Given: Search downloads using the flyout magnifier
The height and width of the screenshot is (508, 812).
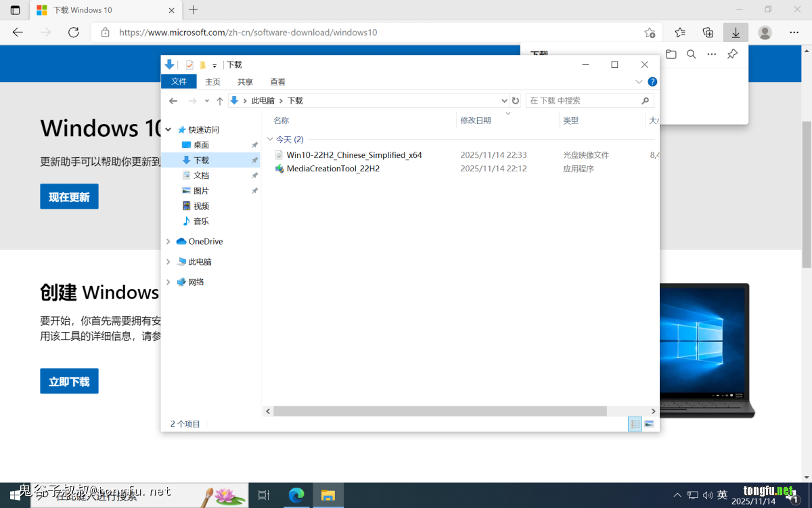Looking at the screenshot, I should (x=691, y=54).
